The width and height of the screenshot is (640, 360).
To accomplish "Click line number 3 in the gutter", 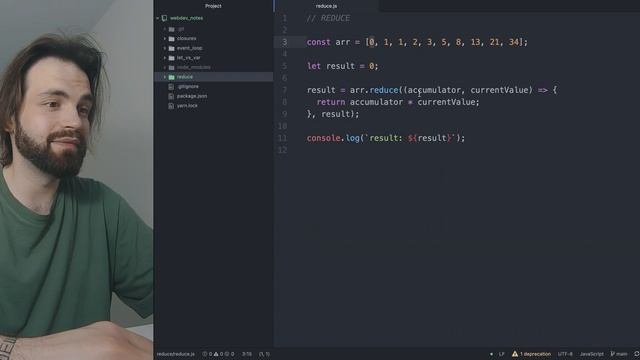I will tap(284, 42).
